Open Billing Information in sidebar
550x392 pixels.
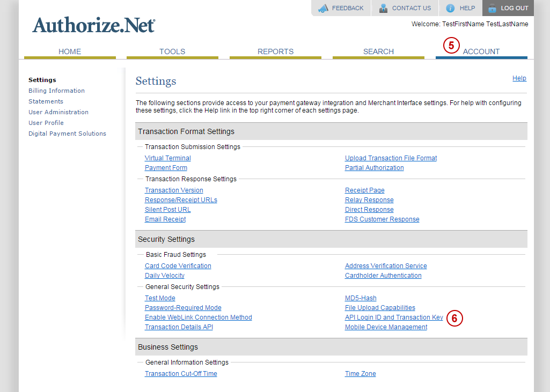pos(56,91)
